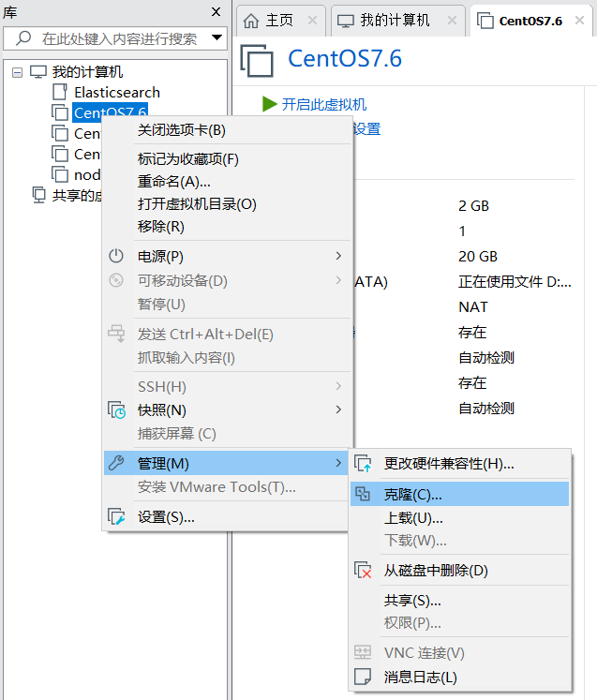The width and height of the screenshot is (597, 700).
Task: Switch to the 主页 tab
Action: [280, 21]
